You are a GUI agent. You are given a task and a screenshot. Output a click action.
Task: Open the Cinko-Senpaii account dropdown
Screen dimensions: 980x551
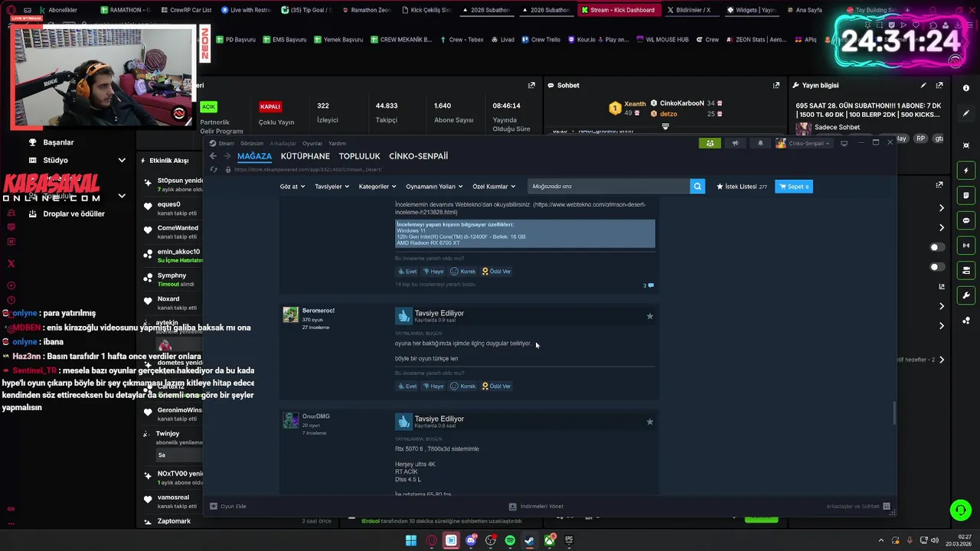803,143
